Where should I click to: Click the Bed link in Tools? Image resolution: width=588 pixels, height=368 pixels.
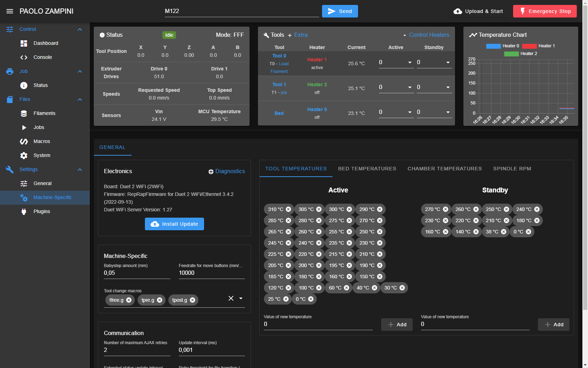click(x=279, y=113)
